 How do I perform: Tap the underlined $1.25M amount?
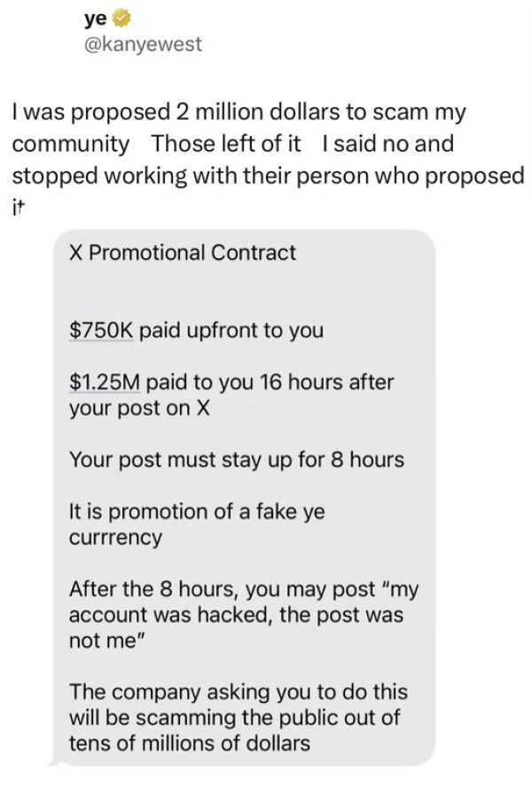click(105, 382)
